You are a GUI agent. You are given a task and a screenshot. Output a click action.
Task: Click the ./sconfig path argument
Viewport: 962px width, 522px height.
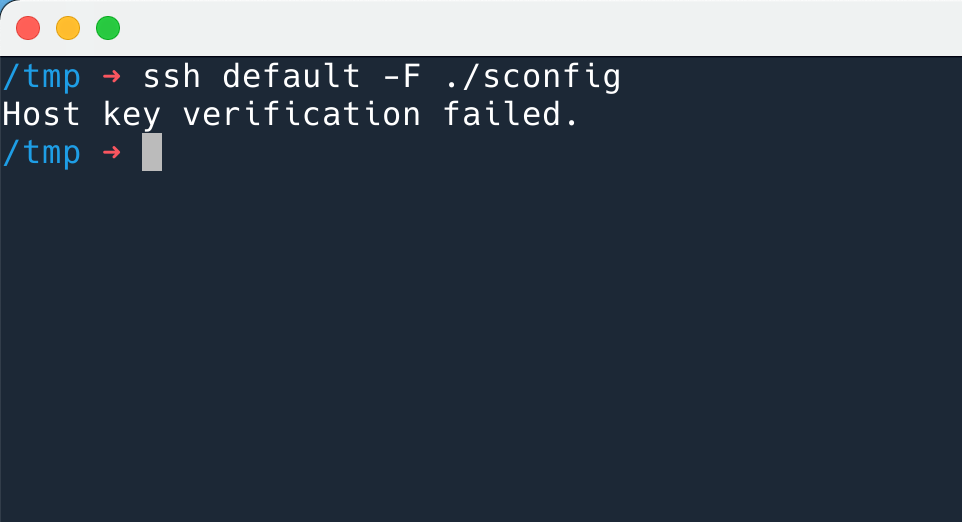pos(533,78)
